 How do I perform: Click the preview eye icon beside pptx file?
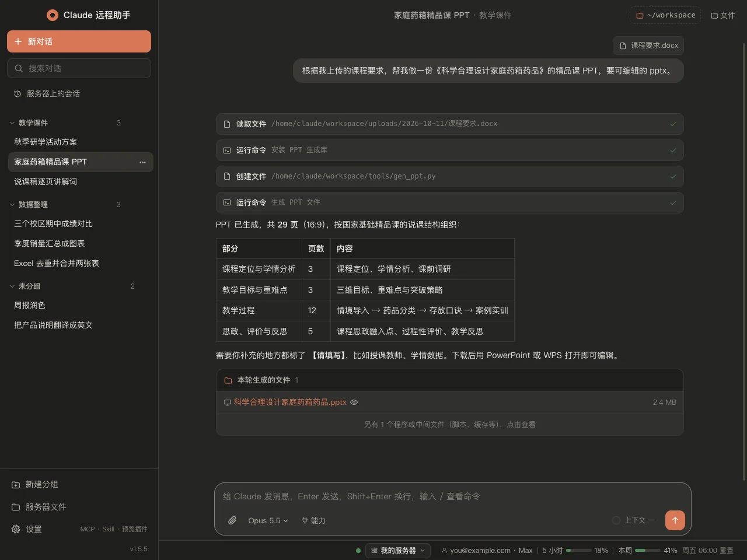[x=354, y=402]
